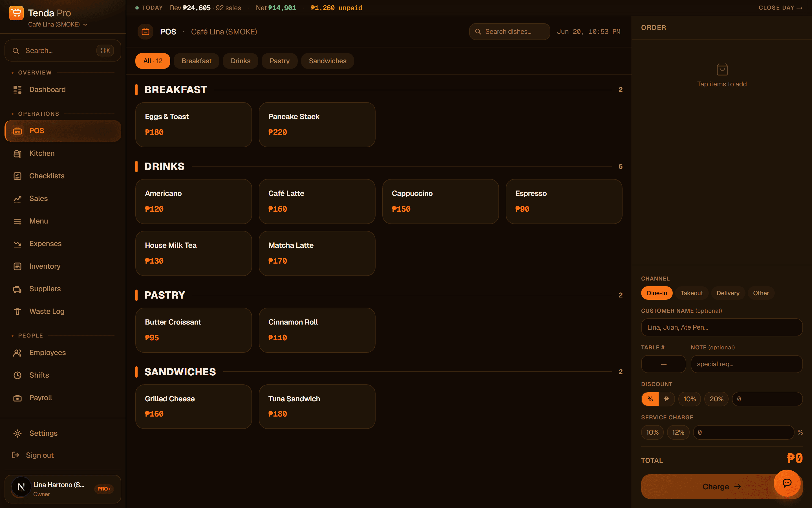Screen dimensions: 812x508
Task: Sign out of the account
Action: (x=63, y=455)
